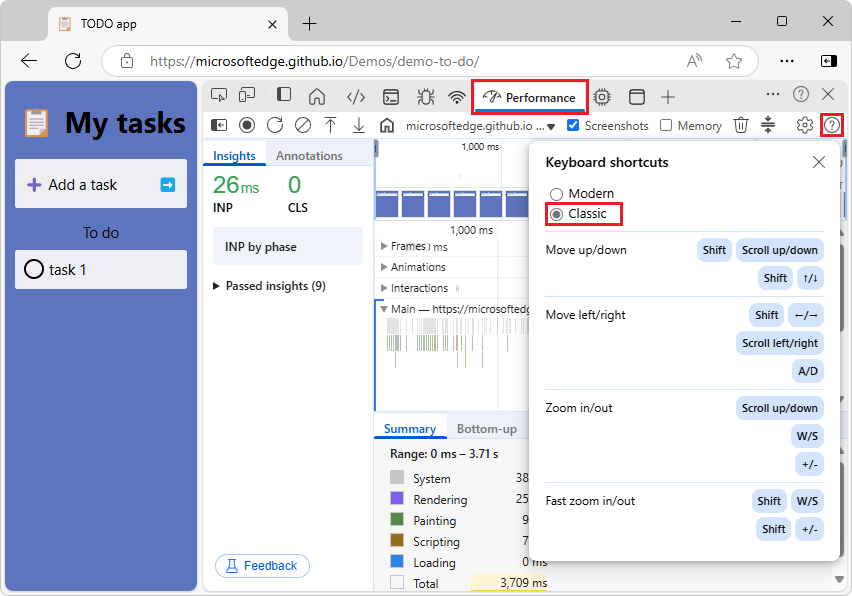Go to Performance landing home icon
The image size is (852, 596).
[386, 126]
